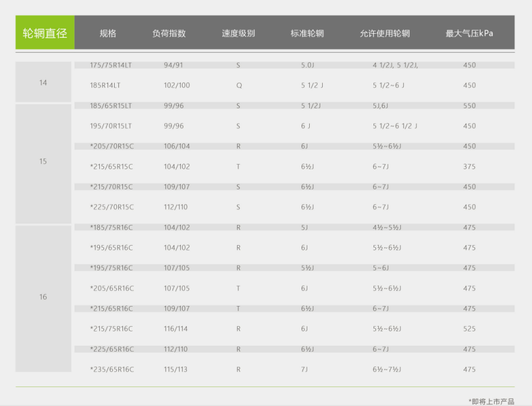Click spec *195/65R16C
Image resolution: width=532 pixels, height=406 pixels.
[x=111, y=247]
